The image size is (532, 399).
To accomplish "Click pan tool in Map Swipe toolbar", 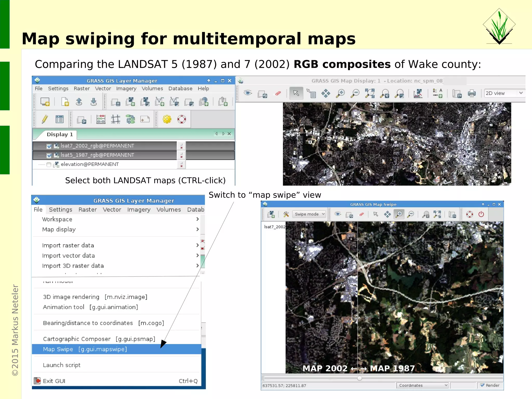I will click(387, 214).
